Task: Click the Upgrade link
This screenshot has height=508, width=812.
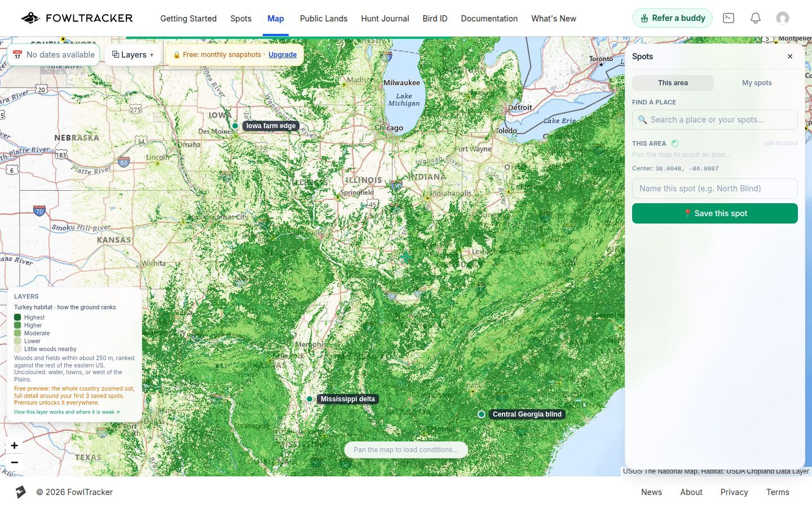Action: [x=283, y=55]
